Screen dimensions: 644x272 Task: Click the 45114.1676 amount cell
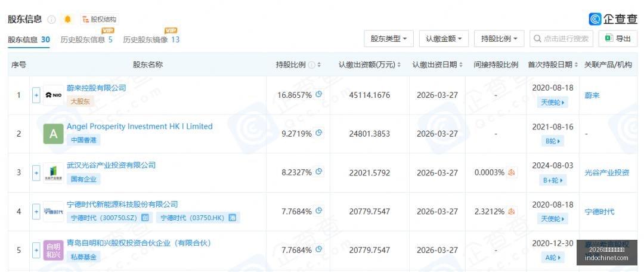pos(370,95)
